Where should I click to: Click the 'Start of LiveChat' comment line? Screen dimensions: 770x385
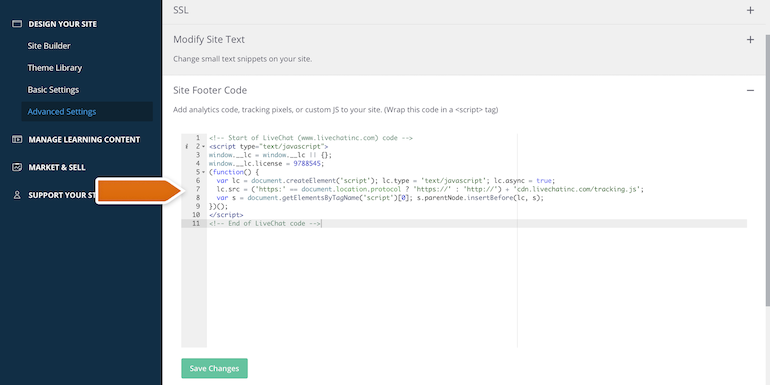(x=310, y=138)
